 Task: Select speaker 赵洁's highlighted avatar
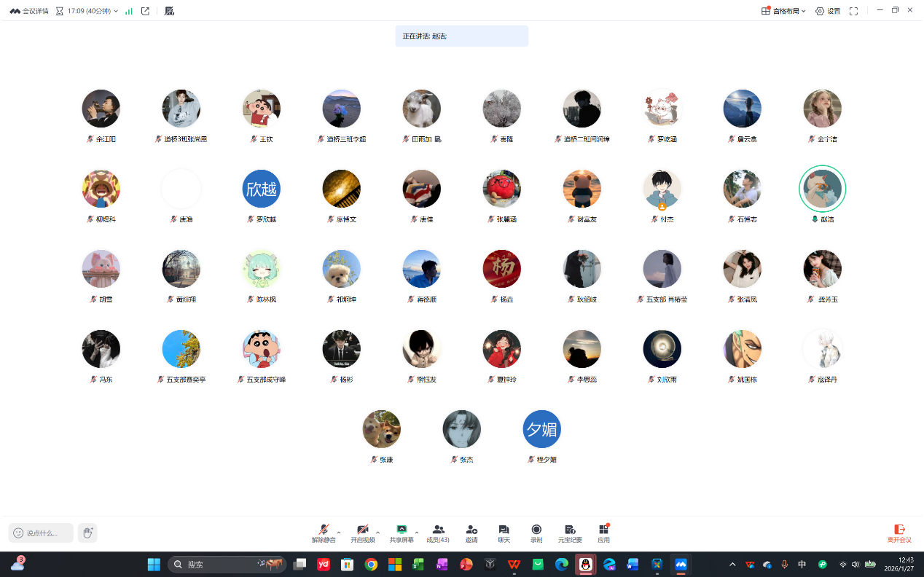[x=822, y=189]
